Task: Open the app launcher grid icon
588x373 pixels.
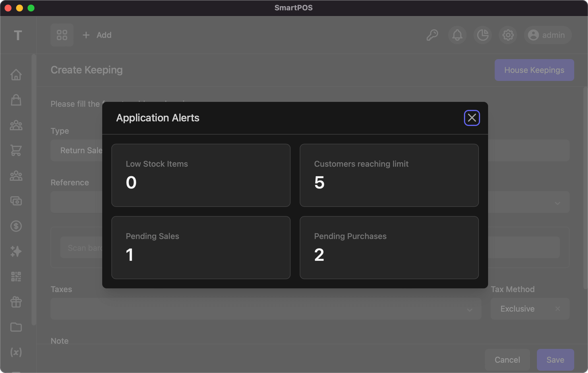Action: (62, 35)
